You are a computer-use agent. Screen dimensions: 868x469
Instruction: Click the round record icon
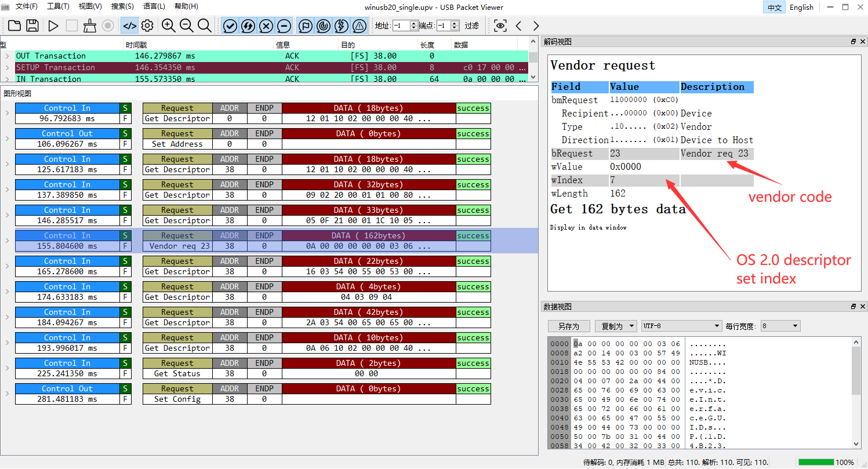[108, 26]
